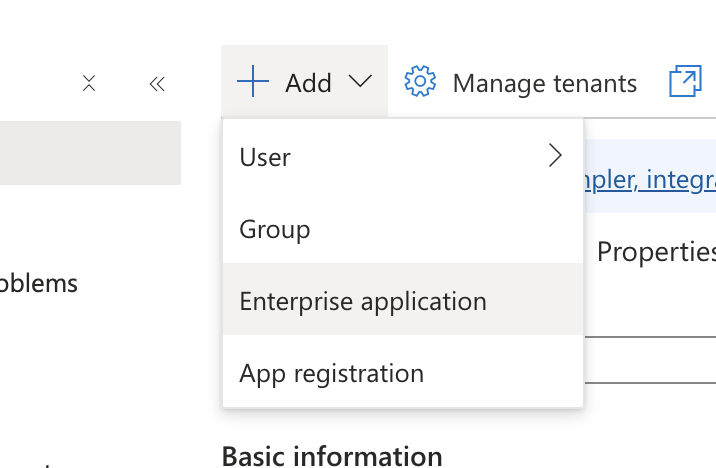Click the open-in-new-window icon in toolbar
The width and height of the screenshot is (716, 468).
pyautogui.click(x=685, y=81)
